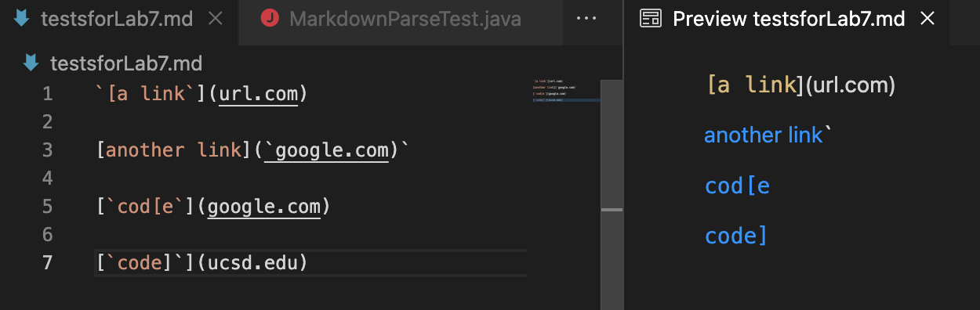Click the minimap code overview
This screenshot has width=980, height=310.
(564, 90)
